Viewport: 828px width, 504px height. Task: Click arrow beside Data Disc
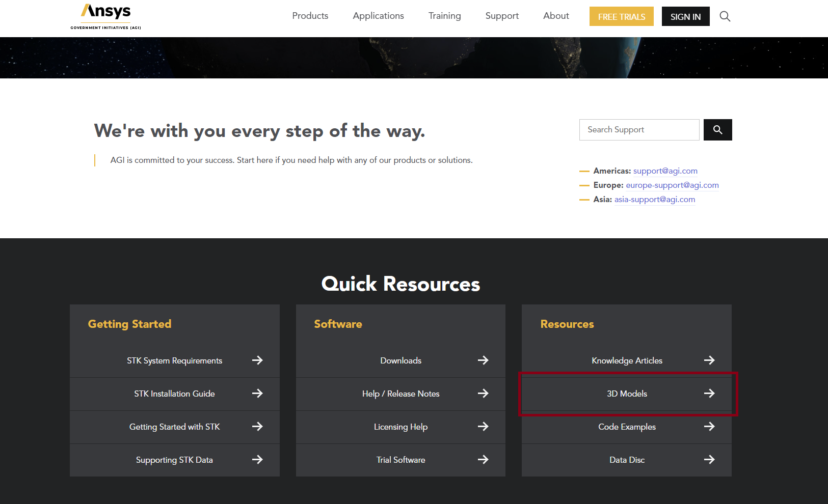point(709,460)
